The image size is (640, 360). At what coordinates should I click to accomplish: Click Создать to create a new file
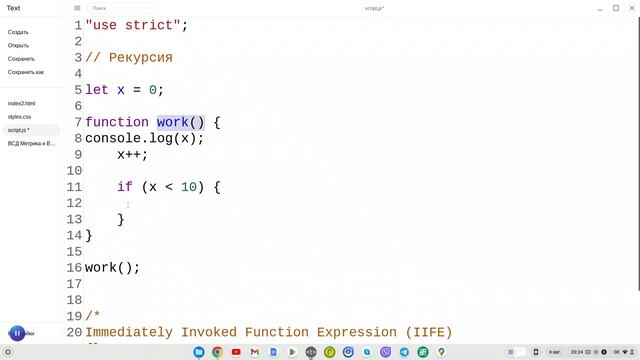click(x=18, y=32)
